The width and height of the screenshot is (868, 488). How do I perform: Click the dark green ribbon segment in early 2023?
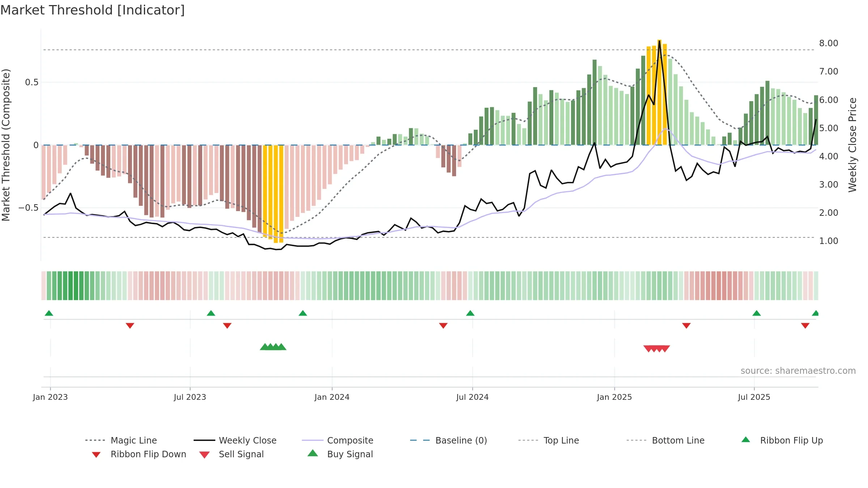click(x=73, y=286)
